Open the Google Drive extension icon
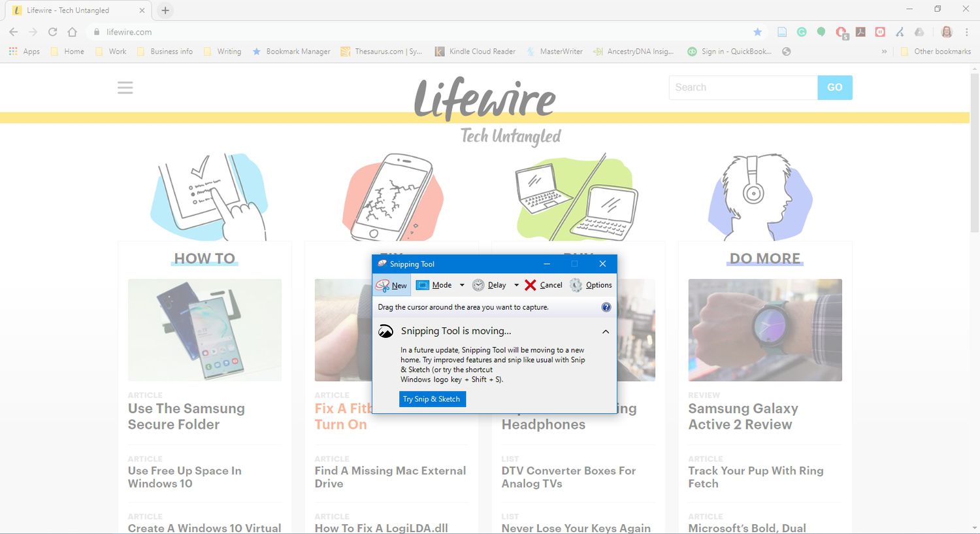 tap(919, 31)
